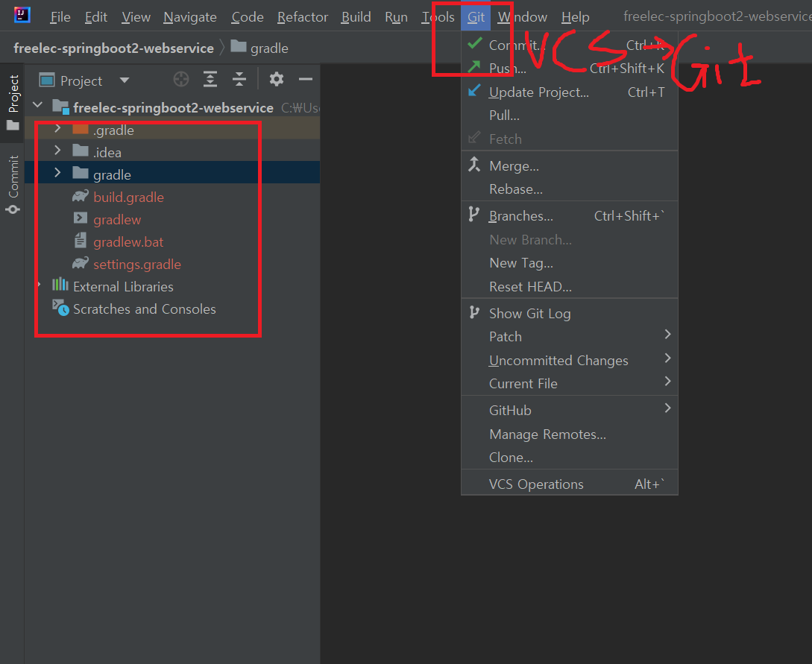This screenshot has width=812, height=664.
Task: Open the Navigate menu
Action: pyautogui.click(x=190, y=17)
